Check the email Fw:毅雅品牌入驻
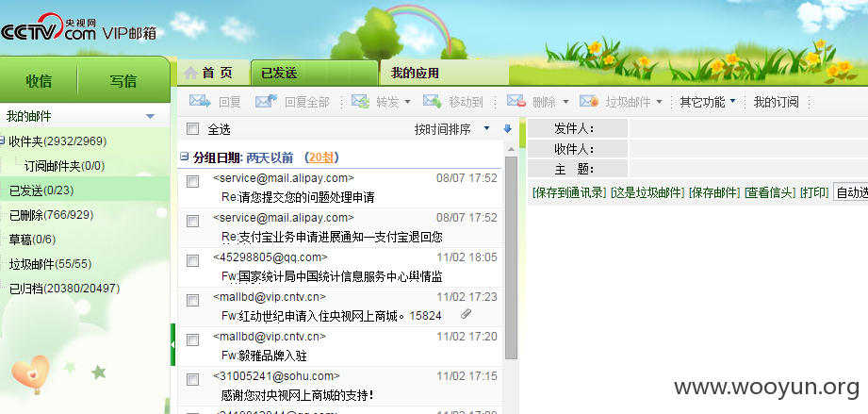868x414 pixels. [x=192, y=339]
